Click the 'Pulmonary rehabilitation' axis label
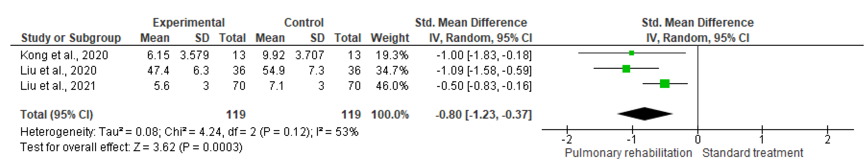The height and width of the screenshot is (167, 868). 628,153
